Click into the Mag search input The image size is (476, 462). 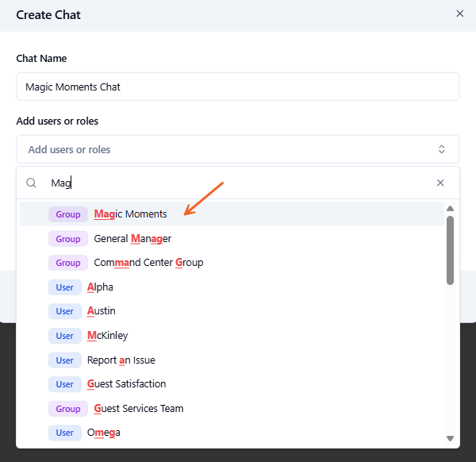pos(238,183)
